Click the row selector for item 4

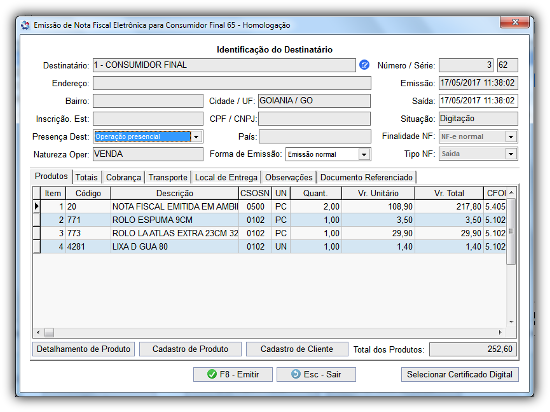[36, 246]
